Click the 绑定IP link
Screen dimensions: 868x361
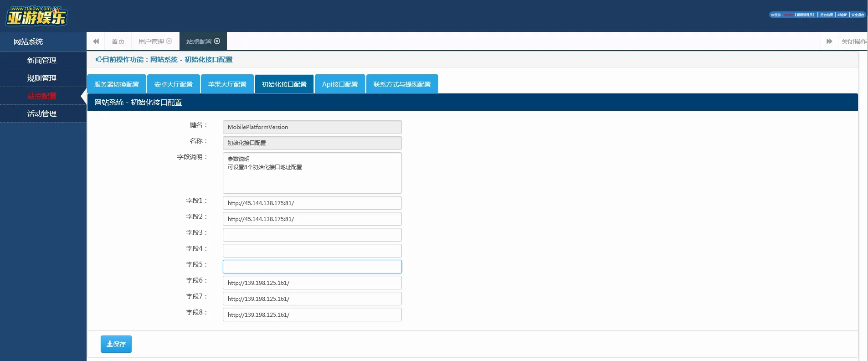[x=842, y=15]
